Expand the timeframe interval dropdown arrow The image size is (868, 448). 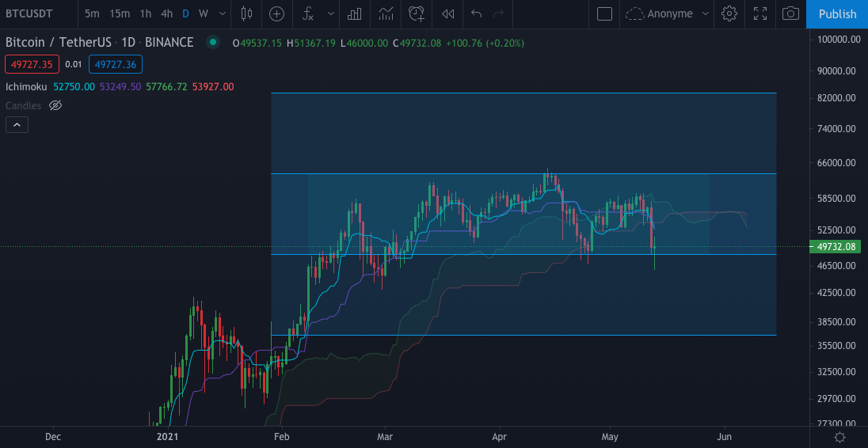221,13
